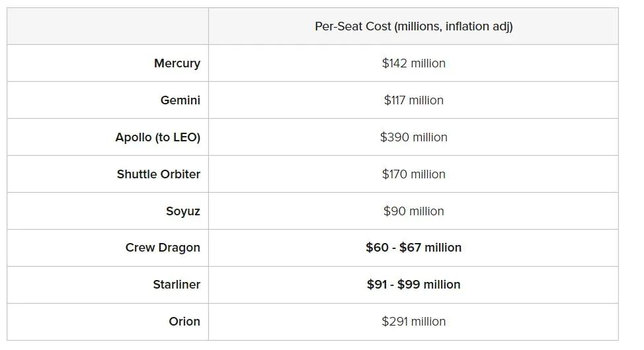
Task: Click the $170 million cost cell
Action: pos(413,174)
